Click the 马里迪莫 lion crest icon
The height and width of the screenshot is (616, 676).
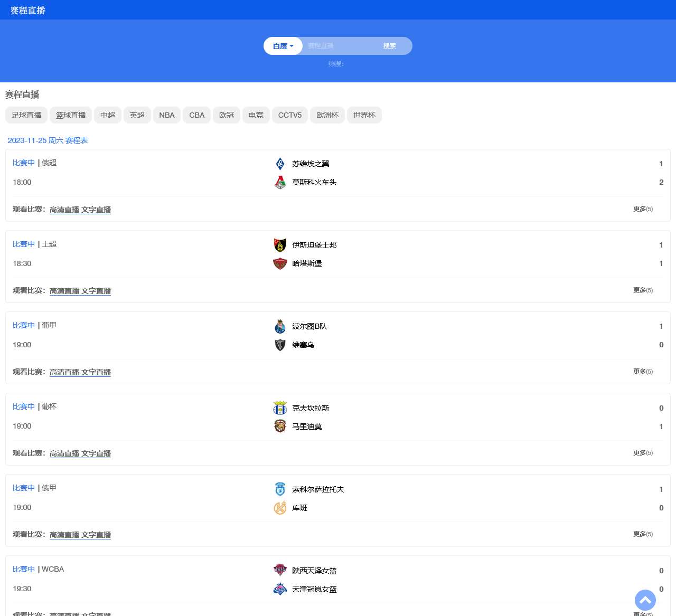(x=280, y=426)
